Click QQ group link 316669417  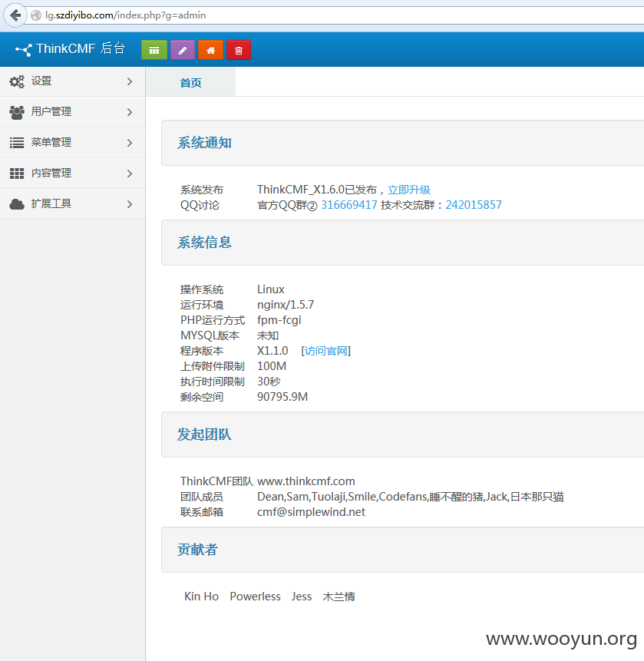point(349,205)
